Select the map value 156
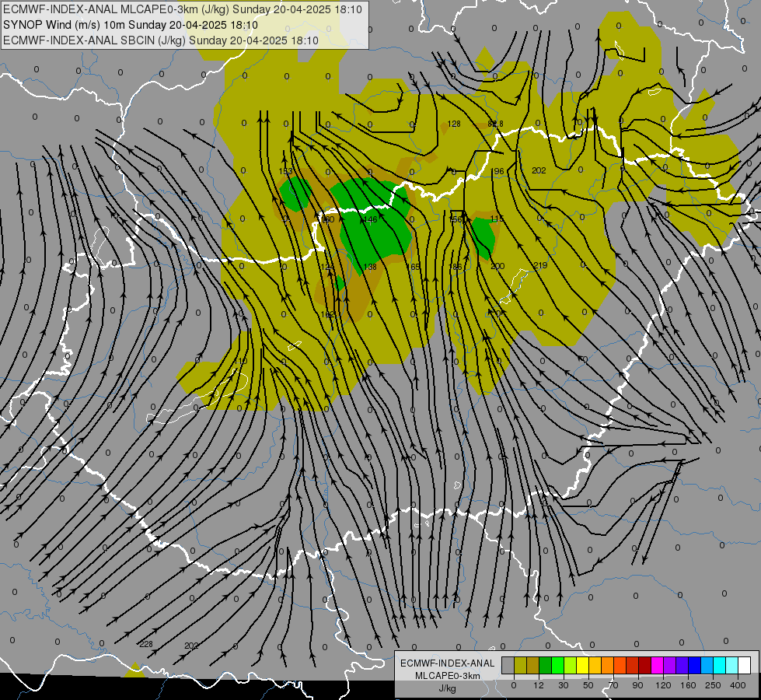 (456, 219)
